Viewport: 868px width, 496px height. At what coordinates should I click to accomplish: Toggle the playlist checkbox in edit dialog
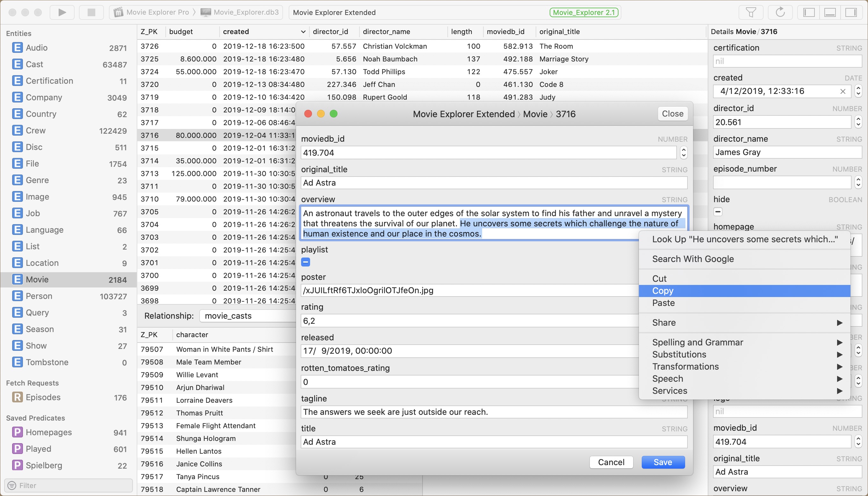[x=306, y=262]
